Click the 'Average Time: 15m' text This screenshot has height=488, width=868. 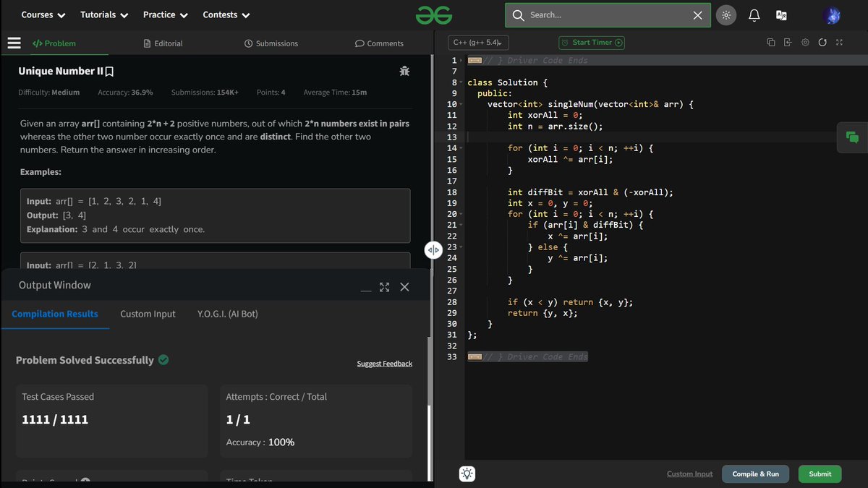pos(335,93)
